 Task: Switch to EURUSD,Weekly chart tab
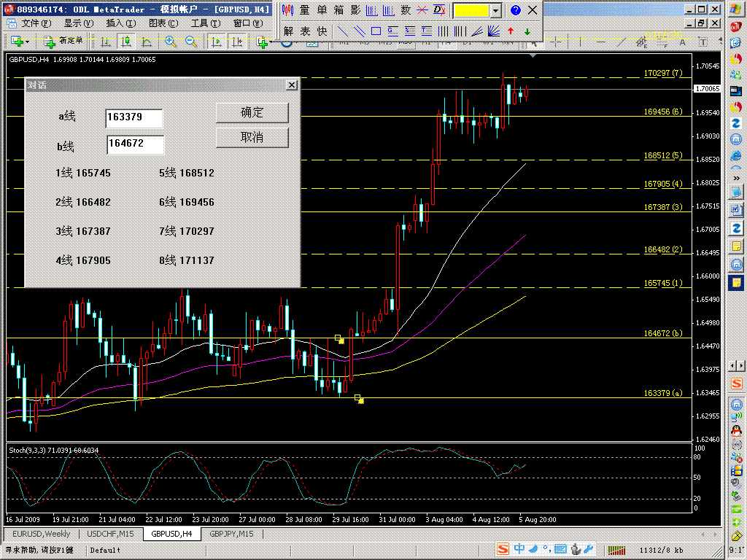pyautogui.click(x=41, y=534)
